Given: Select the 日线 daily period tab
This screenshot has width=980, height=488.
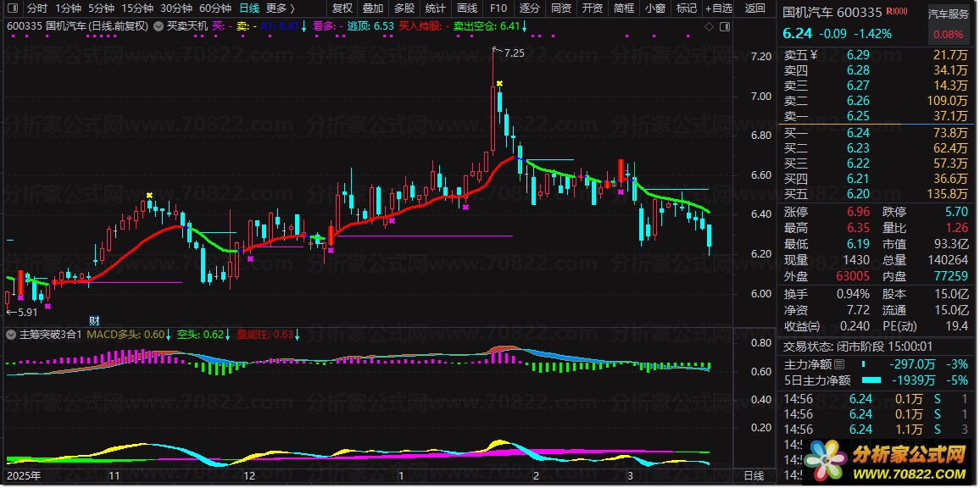Looking at the screenshot, I should [x=249, y=8].
